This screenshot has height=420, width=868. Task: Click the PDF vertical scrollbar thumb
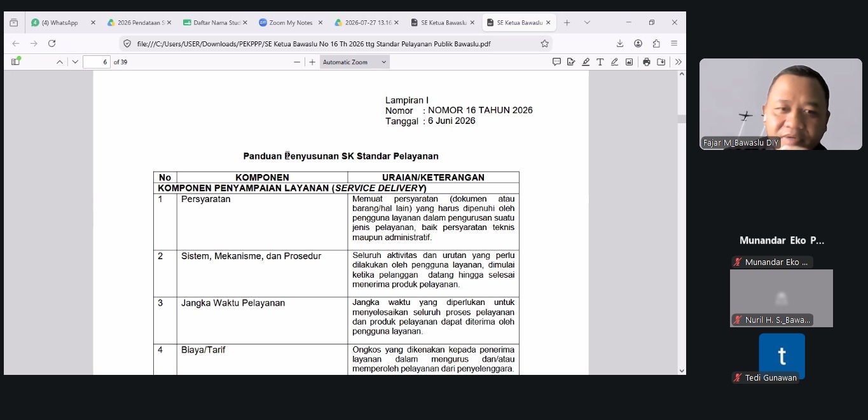pos(682,119)
